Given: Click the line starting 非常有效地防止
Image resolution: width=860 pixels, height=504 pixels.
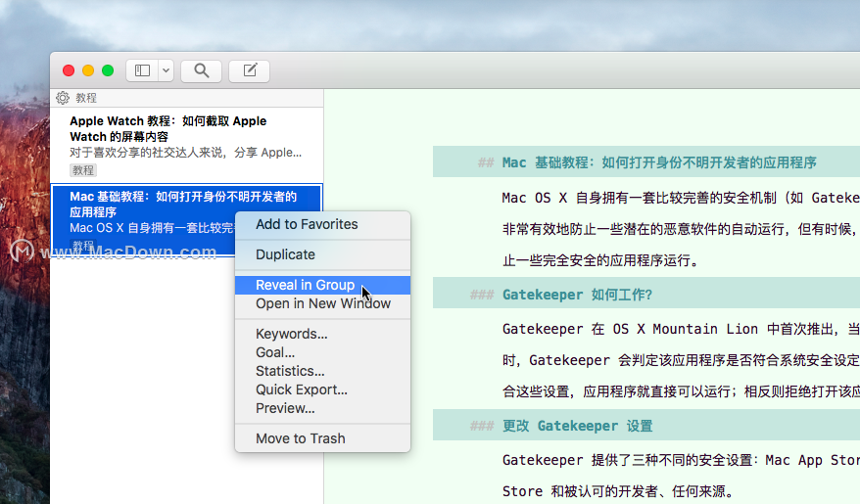Looking at the screenshot, I should [x=681, y=229].
